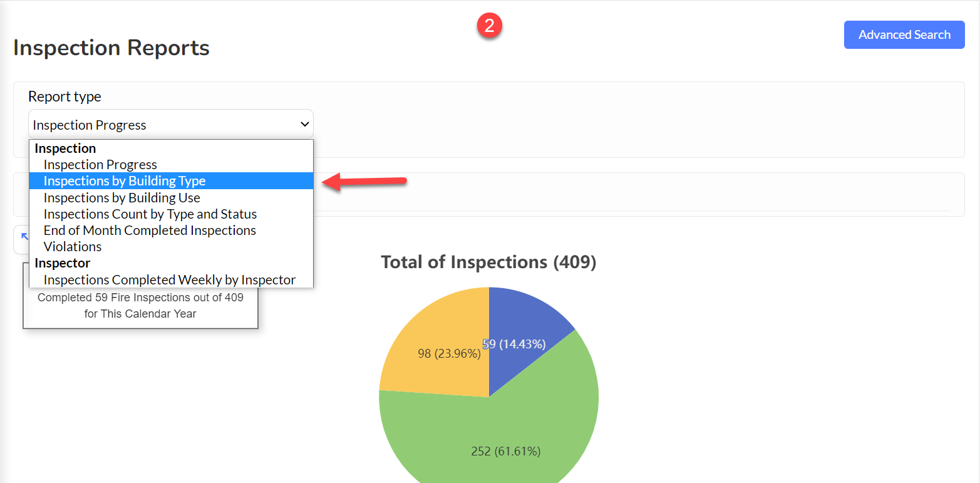
Task: Click the Inspection group header in list
Action: [x=65, y=148]
